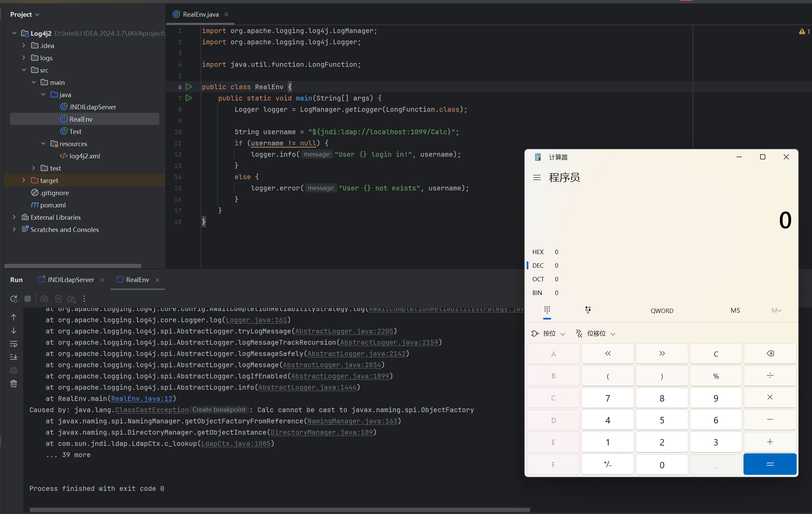Select the bit toggling keypad icon

[588, 310]
